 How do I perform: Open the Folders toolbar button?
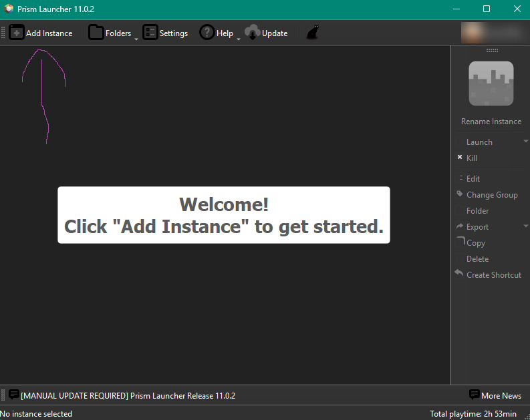(110, 33)
